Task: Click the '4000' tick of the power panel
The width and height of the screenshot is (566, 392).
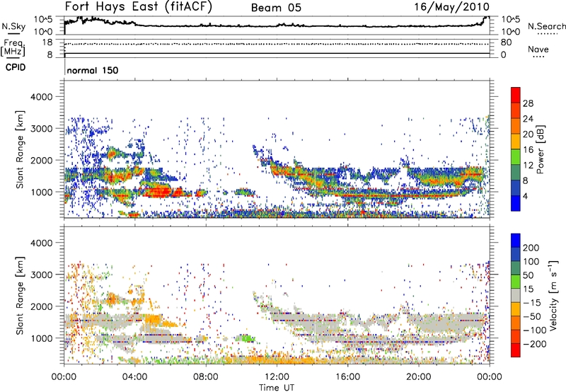Action: coord(42,97)
